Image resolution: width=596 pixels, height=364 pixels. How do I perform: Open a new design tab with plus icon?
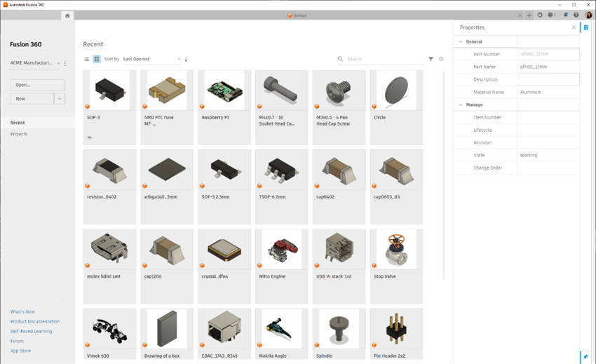pos(529,15)
